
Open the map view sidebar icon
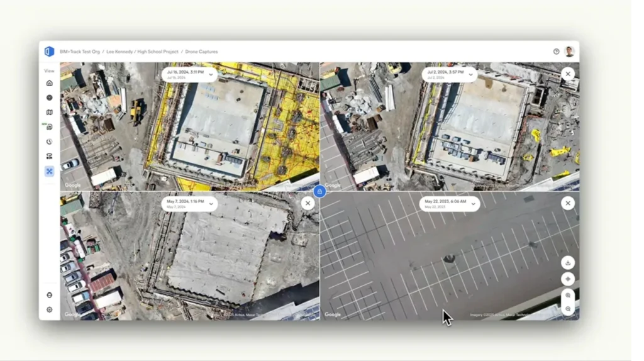(x=50, y=112)
